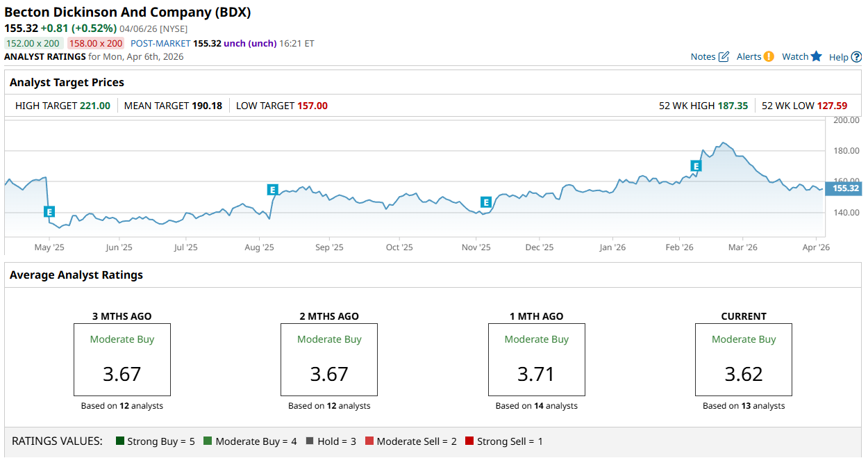This screenshot has height=465, width=868.
Task: Open the Help question mark icon
Action: click(856, 57)
